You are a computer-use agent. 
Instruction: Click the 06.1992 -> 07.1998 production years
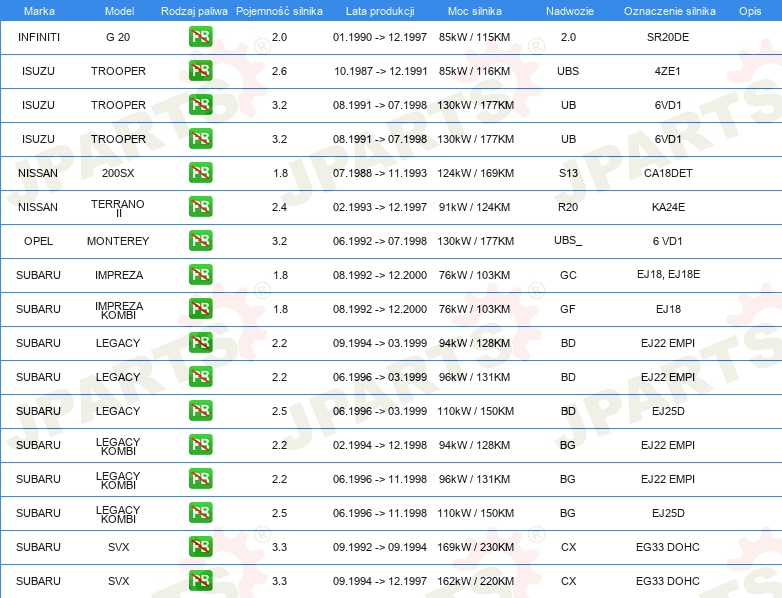(380, 241)
